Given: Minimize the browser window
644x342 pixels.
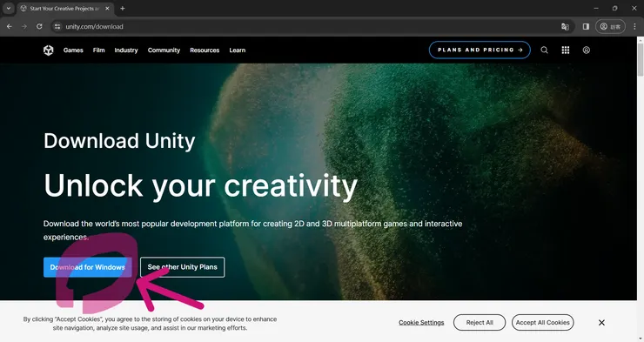Looking at the screenshot, I should (x=596, y=8).
